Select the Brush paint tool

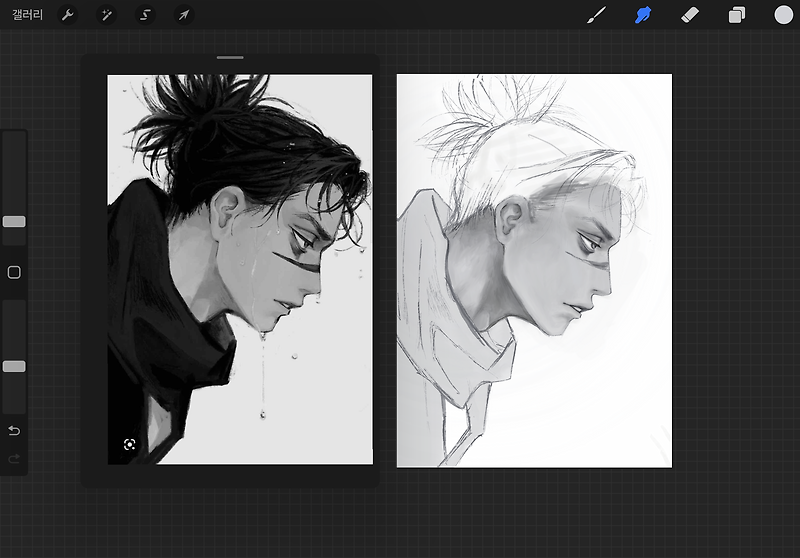tap(596, 15)
